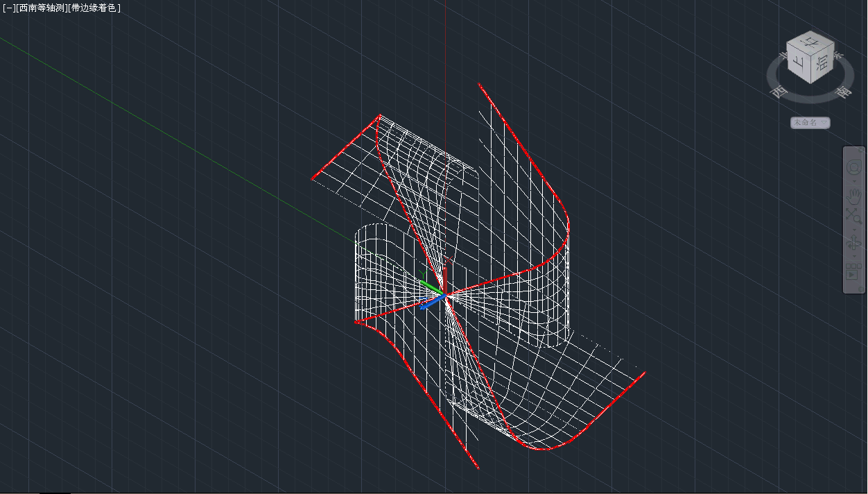The height and width of the screenshot is (494, 868).
Task: Click the 西 compass label on the ViewCube
Action: [x=779, y=92]
